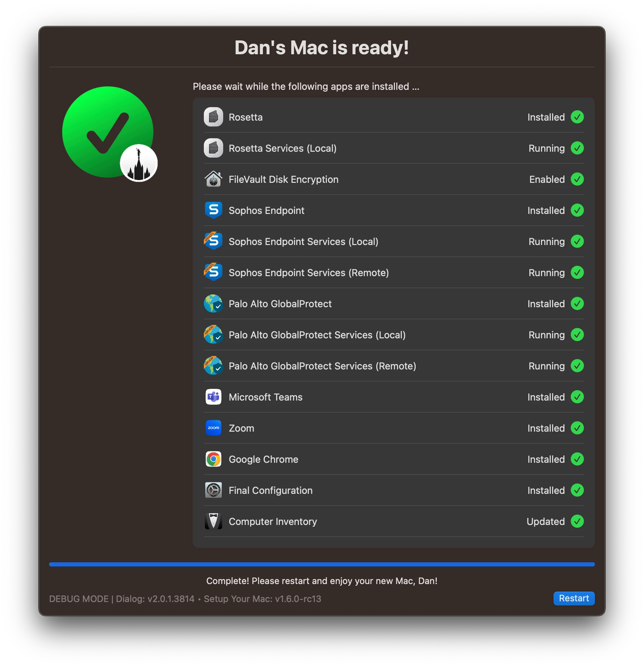The width and height of the screenshot is (644, 667).
Task: Click the green check for GlobalProtect Services (Local)
Action: tap(577, 335)
